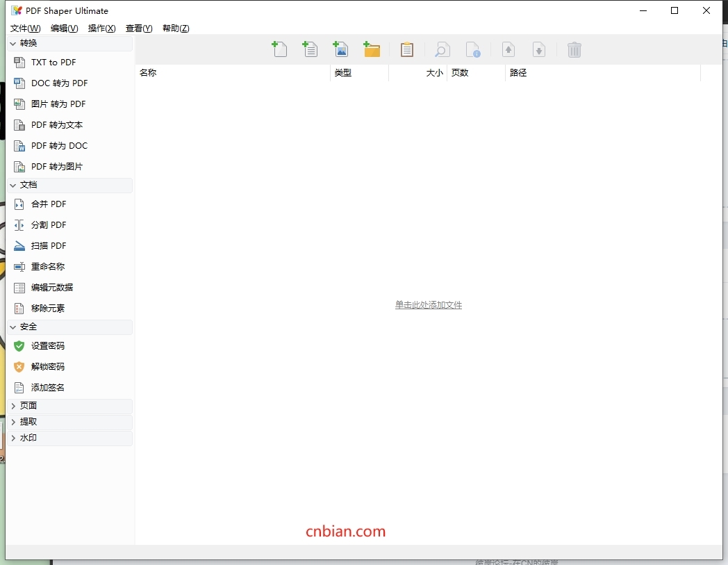Maximize the PDF Shaper window
This screenshot has height=565, width=728.
[x=675, y=10]
